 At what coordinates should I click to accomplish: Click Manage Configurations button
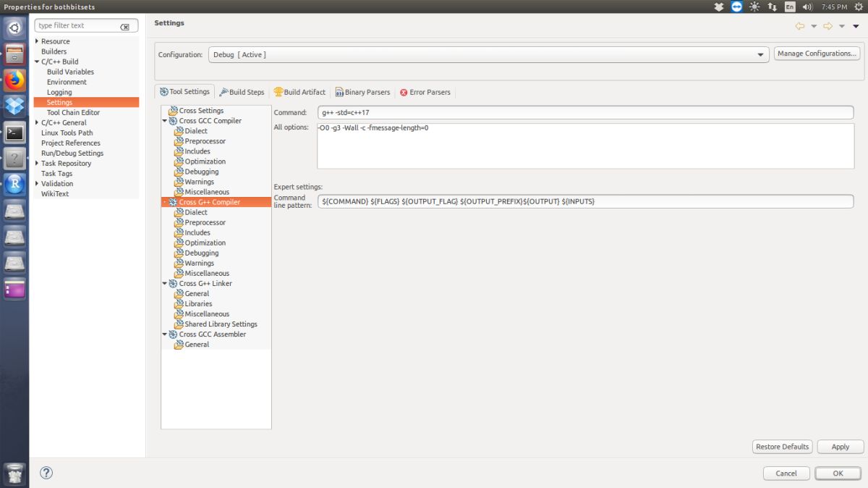coord(817,54)
